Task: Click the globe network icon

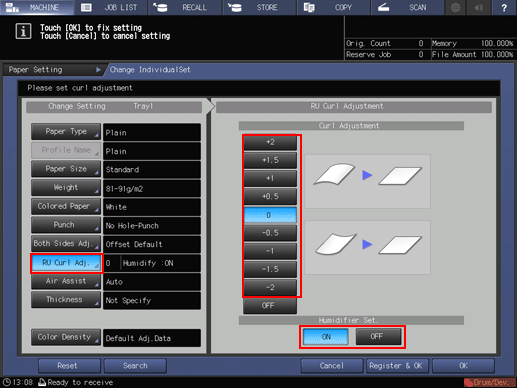Action: tap(455, 7)
